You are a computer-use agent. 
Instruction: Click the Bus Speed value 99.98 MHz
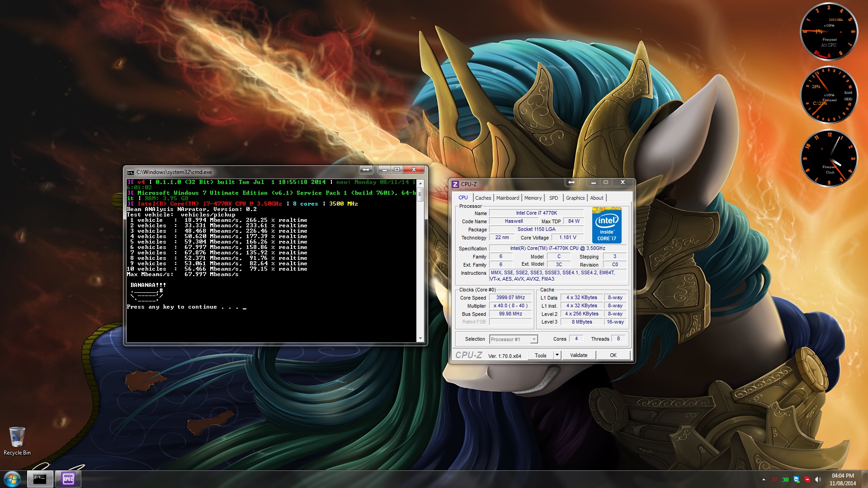[x=510, y=314]
